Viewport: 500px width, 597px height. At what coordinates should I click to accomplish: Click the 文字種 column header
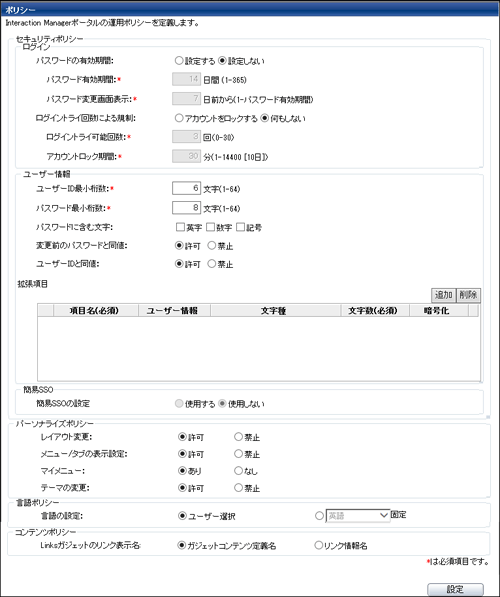[275, 311]
